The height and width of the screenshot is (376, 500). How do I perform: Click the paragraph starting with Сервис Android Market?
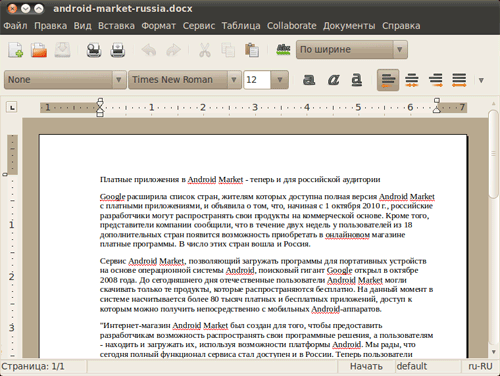point(266,285)
